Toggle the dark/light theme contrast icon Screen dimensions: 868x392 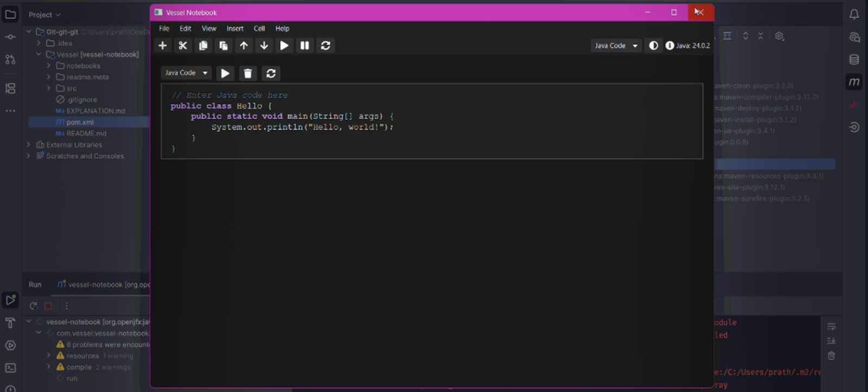[654, 46]
